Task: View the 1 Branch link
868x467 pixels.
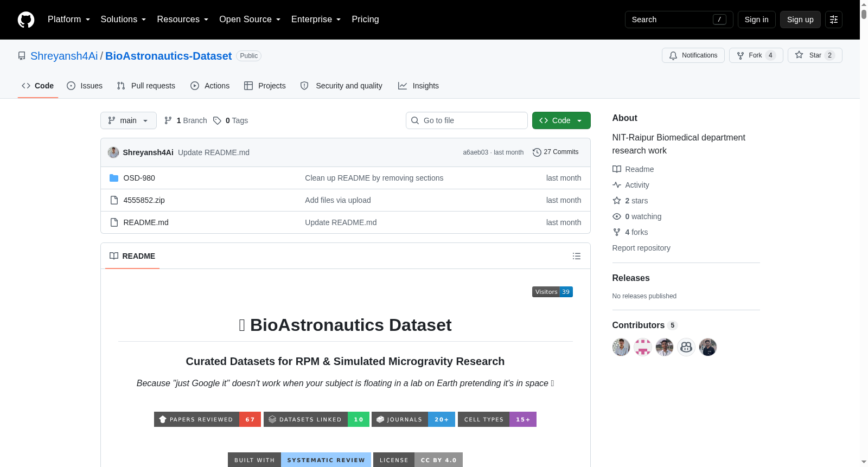Action: pyautogui.click(x=186, y=120)
